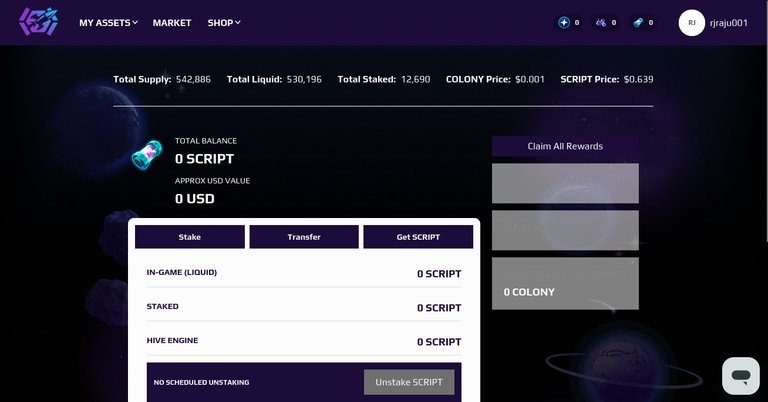Click the rjraju001 username link
Screen dimensions: 768x402
tap(729, 23)
